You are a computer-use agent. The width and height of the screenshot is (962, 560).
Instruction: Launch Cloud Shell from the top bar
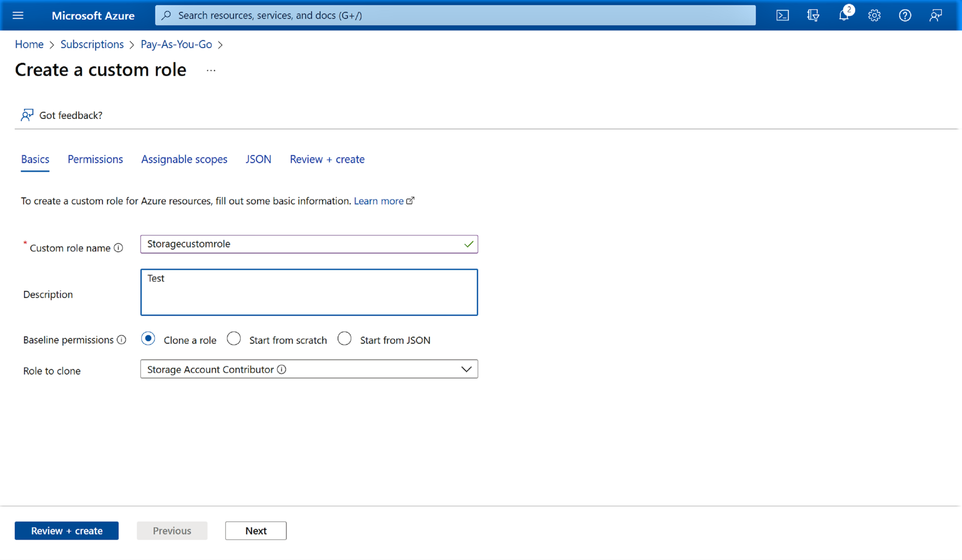782,15
